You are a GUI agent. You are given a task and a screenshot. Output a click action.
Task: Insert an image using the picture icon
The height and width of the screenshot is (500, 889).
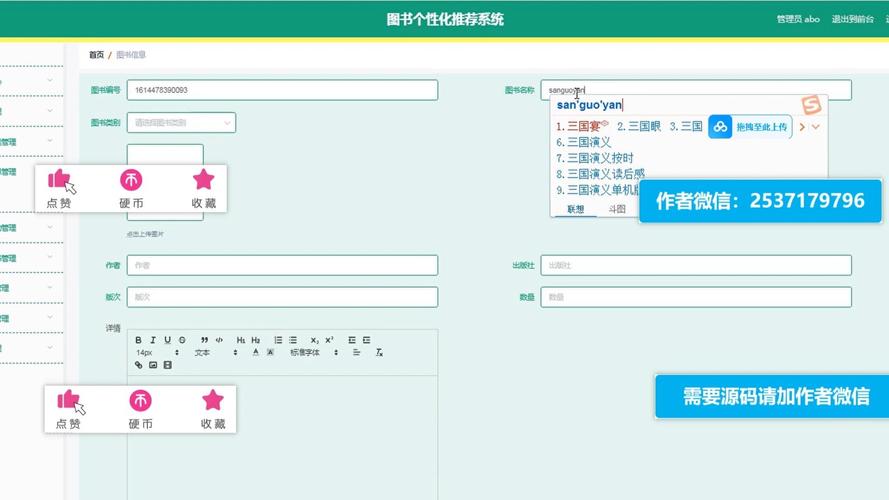153,365
